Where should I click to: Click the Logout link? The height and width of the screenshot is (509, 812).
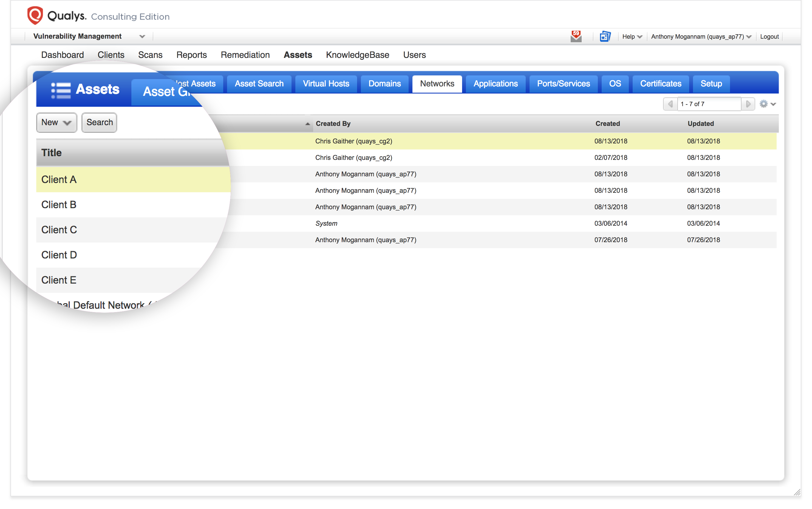pyautogui.click(x=769, y=37)
